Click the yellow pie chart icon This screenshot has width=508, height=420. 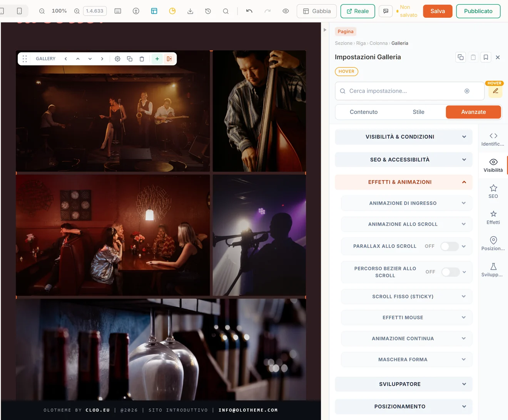172,11
